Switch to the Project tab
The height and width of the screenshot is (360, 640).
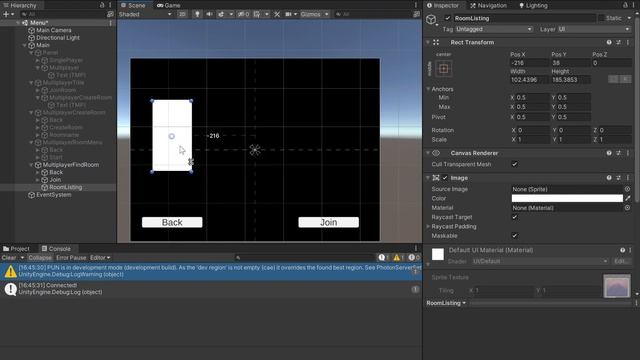coord(16,249)
